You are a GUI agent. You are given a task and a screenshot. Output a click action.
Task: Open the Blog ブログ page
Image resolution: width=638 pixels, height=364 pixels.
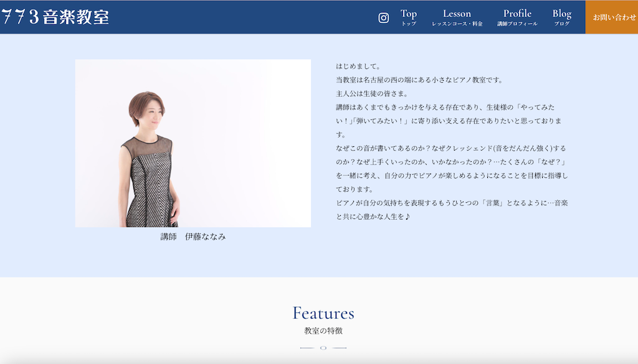(x=561, y=18)
